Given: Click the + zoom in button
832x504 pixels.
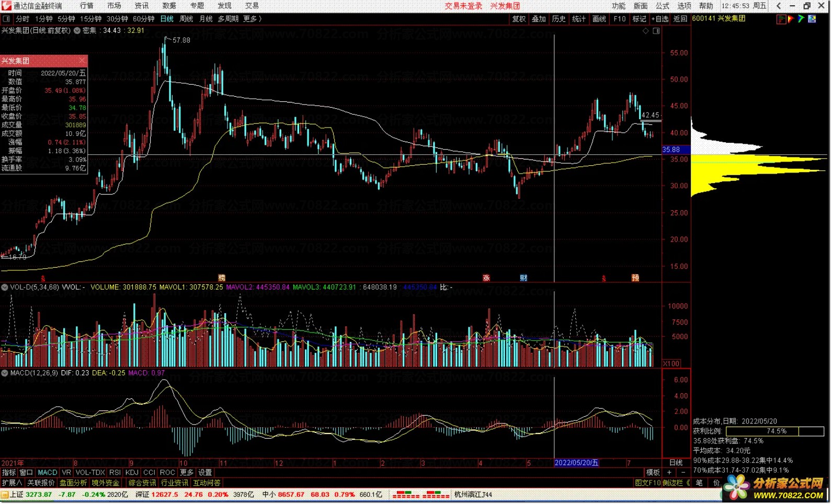Looking at the screenshot, I should [669, 473].
